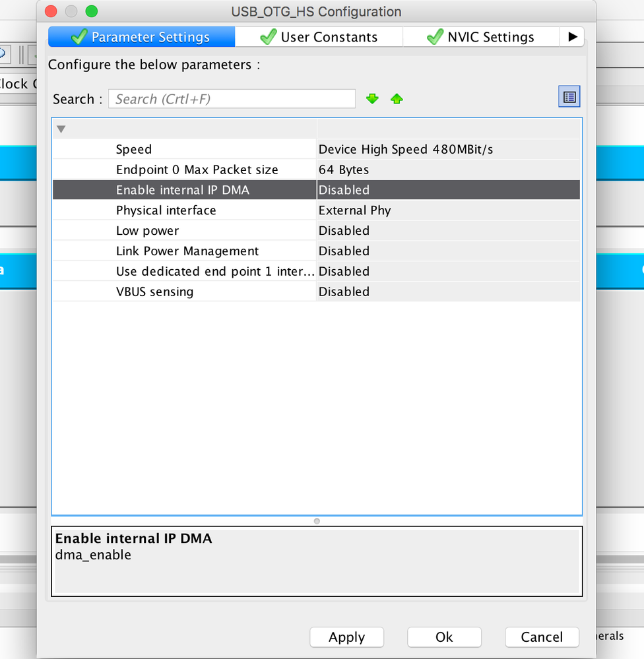This screenshot has height=659, width=644.
Task: Find next match with green down arrow
Action: click(x=372, y=99)
